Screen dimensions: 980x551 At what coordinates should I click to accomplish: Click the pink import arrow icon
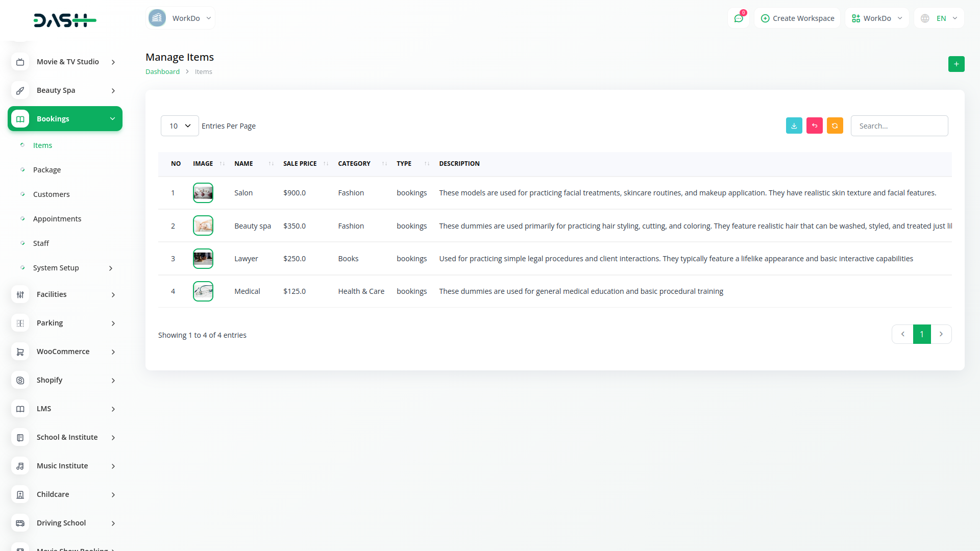(814, 126)
